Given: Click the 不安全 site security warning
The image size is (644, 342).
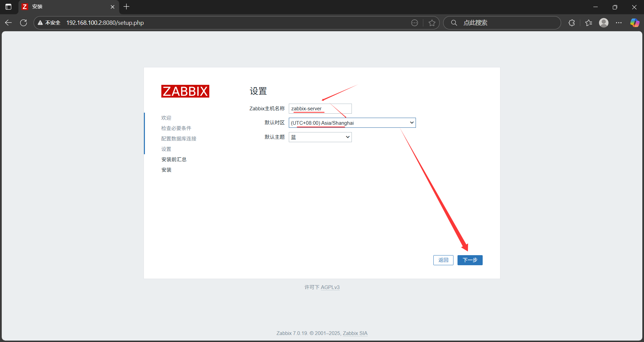Looking at the screenshot, I should [x=49, y=23].
